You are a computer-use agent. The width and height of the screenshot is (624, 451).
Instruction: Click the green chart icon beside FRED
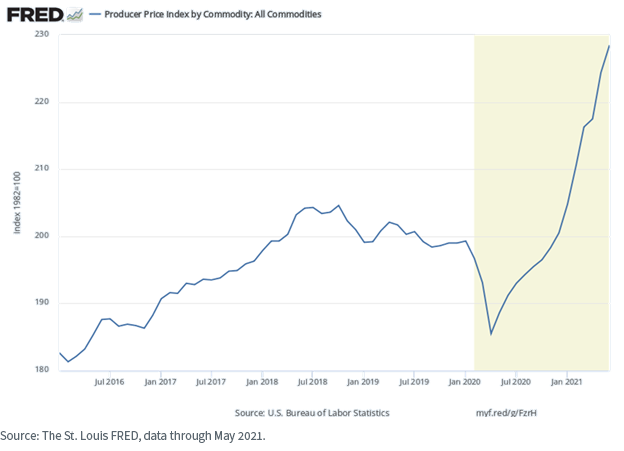pos(75,15)
